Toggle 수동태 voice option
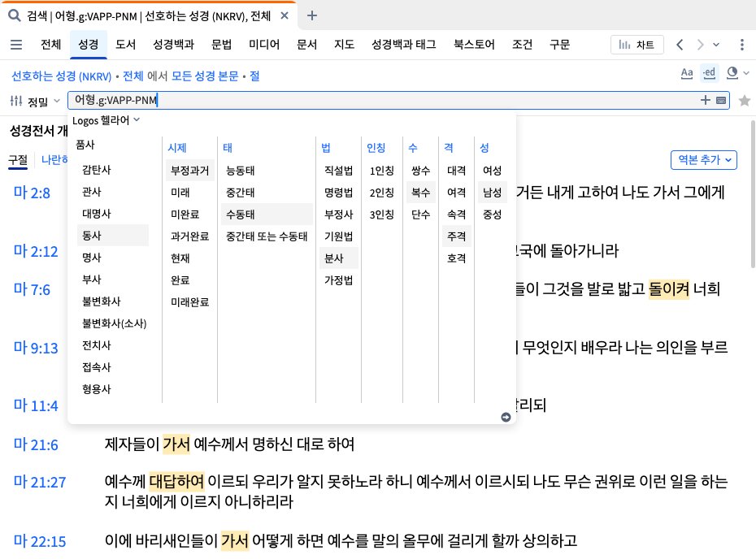 click(x=267, y=214)
